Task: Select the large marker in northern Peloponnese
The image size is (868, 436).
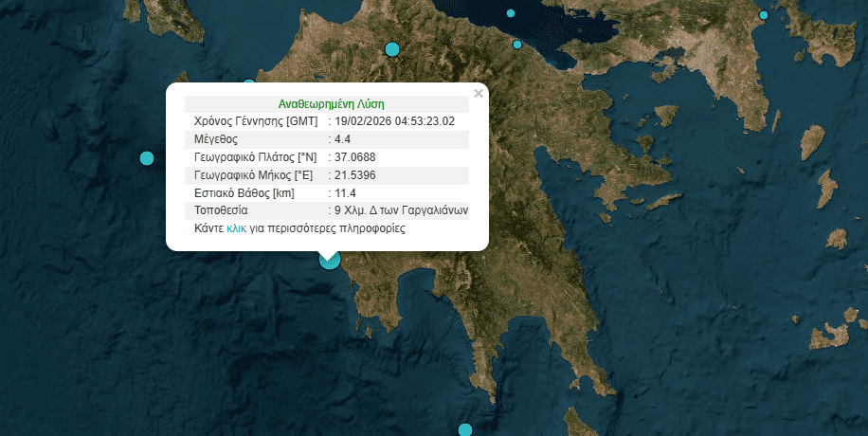Action: tap(391, 49)
